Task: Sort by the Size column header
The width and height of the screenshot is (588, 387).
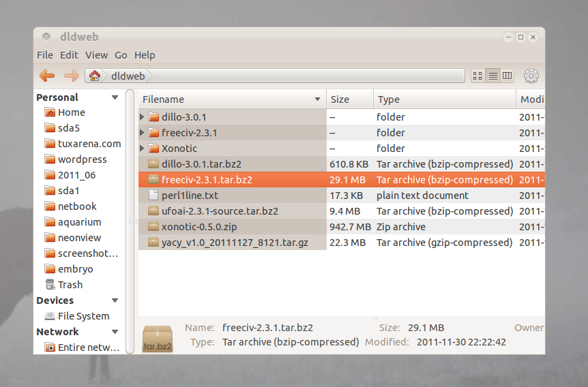Action: click(350, 99)
